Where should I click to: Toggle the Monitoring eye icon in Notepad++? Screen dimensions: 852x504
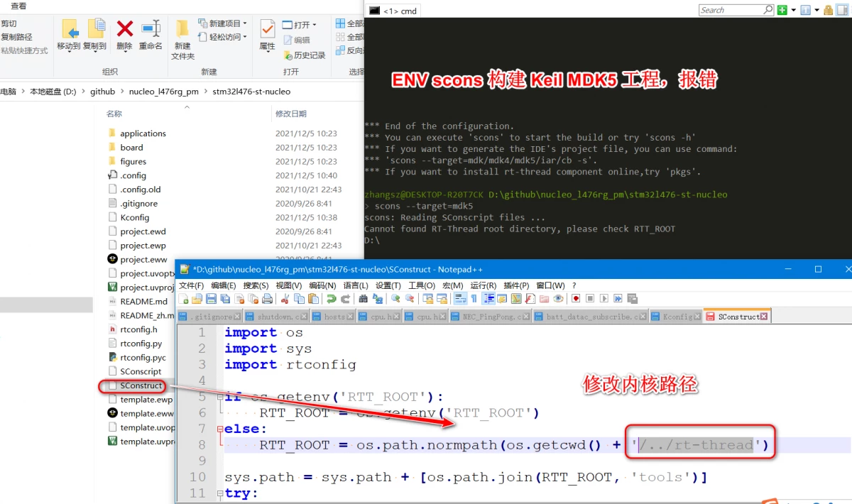point(559,299)
